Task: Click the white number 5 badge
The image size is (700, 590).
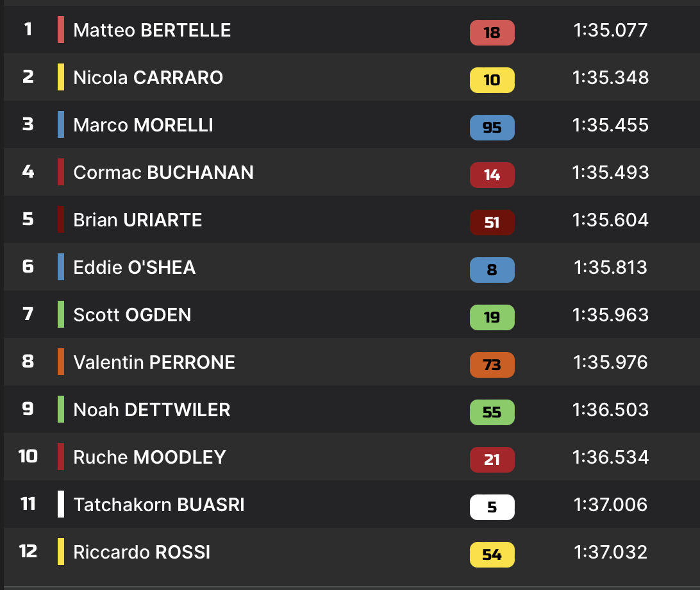Action: (492, 507)
